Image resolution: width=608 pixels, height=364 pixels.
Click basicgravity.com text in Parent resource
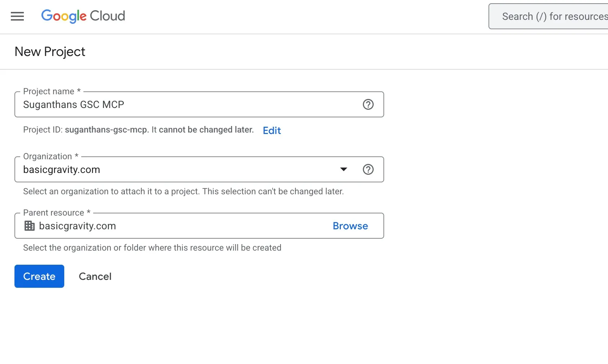coord(77,226)
